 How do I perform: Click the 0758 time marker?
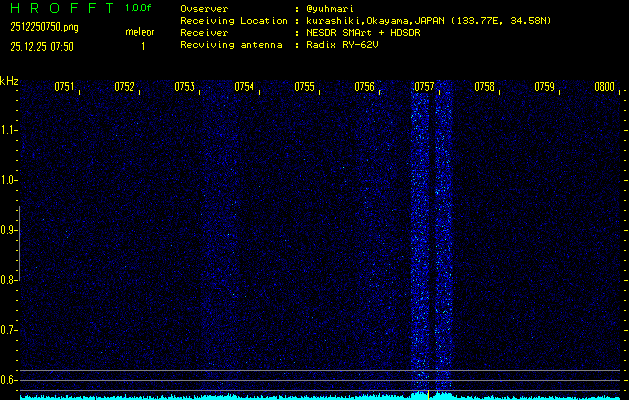pos(485,87)
